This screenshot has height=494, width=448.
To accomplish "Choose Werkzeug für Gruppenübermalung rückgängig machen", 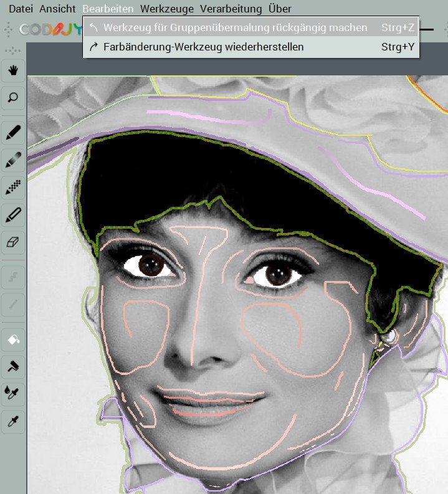I will coord(251,28).
